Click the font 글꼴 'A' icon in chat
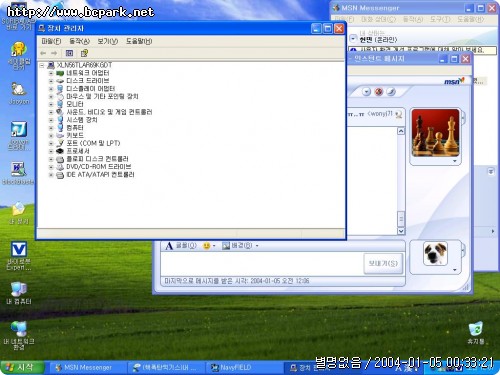 (x=169, y=246)
